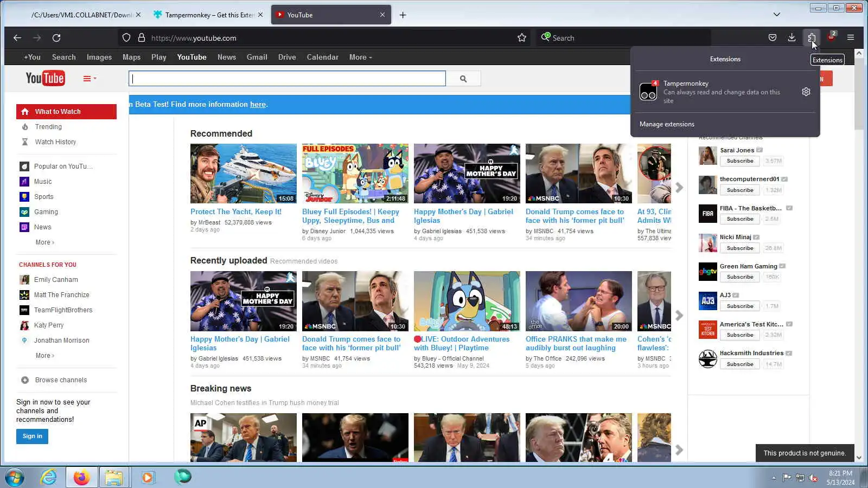Click the site identity lock icon
This screenshot has width=868, height=488.
click(x=142, y=38)
